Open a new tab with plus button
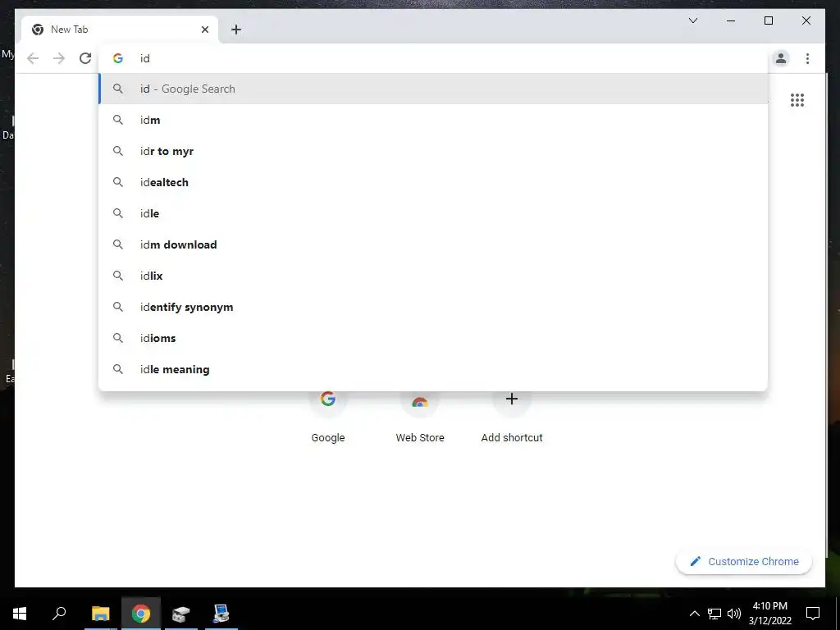Screen dimensions: 840x630 (236, 30)
